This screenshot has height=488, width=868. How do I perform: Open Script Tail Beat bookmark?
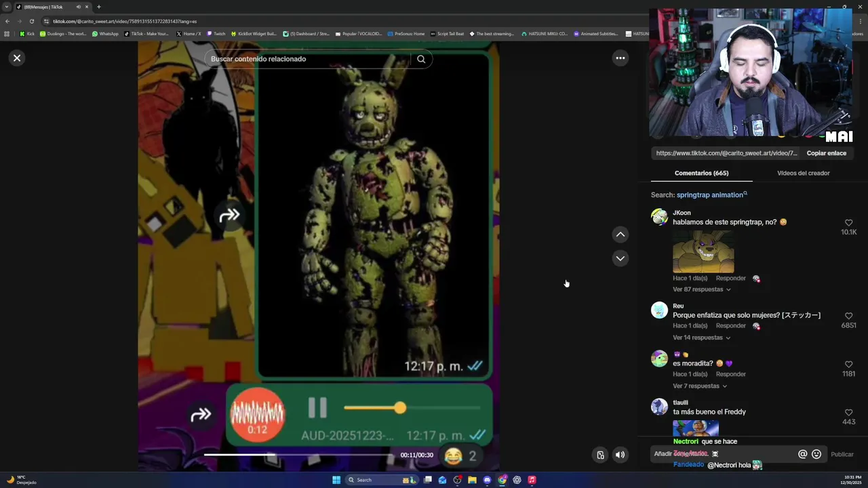click(447, 33)
